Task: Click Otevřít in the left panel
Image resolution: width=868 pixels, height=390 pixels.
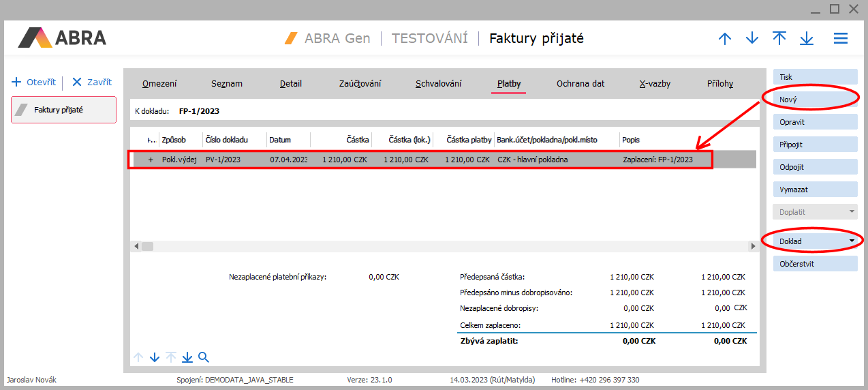Action: pos(34,82)
